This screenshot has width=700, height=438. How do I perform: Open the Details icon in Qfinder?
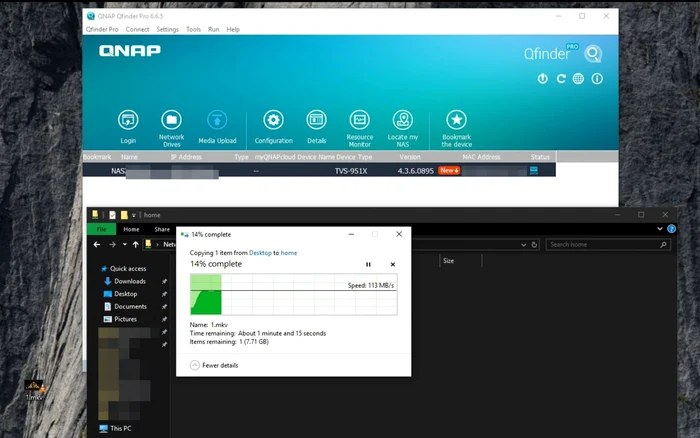coord(317,120)
